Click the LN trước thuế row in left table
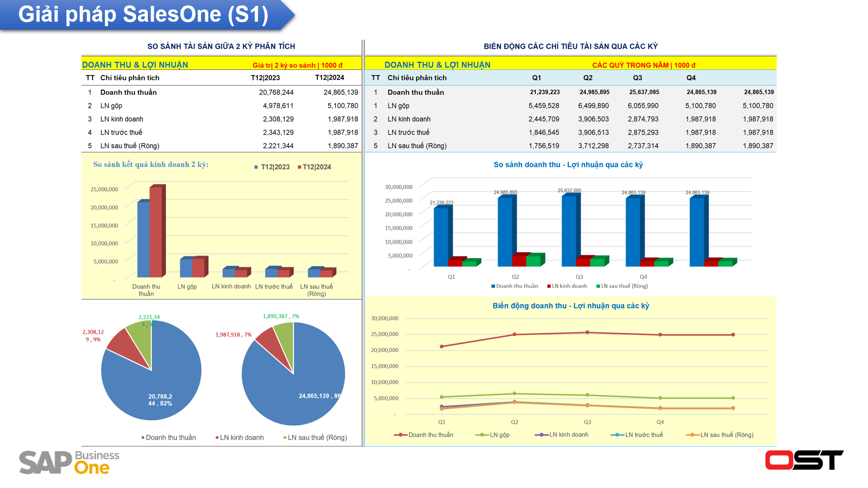This screenshot has height=488, width=868. click(121, 132)
